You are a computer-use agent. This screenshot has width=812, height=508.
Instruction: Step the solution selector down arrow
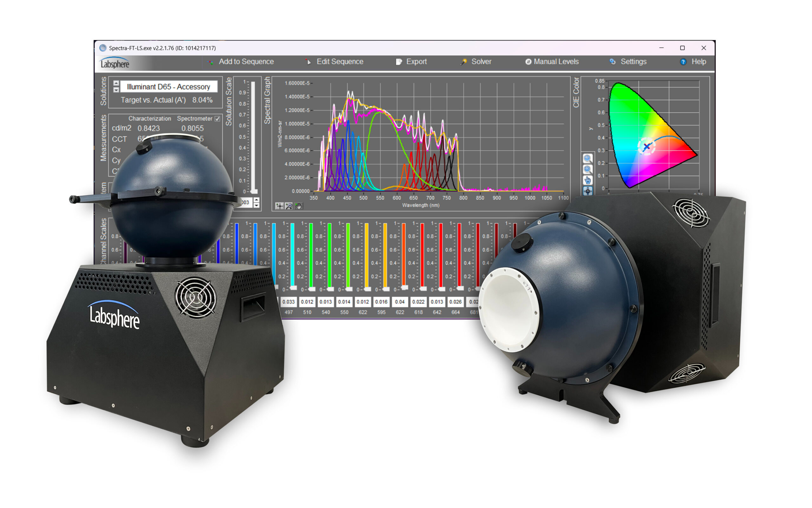(116, 90)
